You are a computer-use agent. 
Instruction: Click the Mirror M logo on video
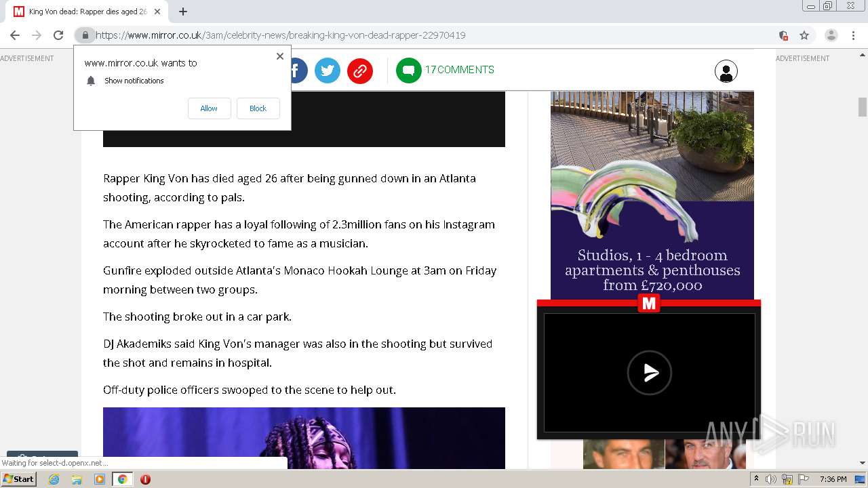point(649,304)
